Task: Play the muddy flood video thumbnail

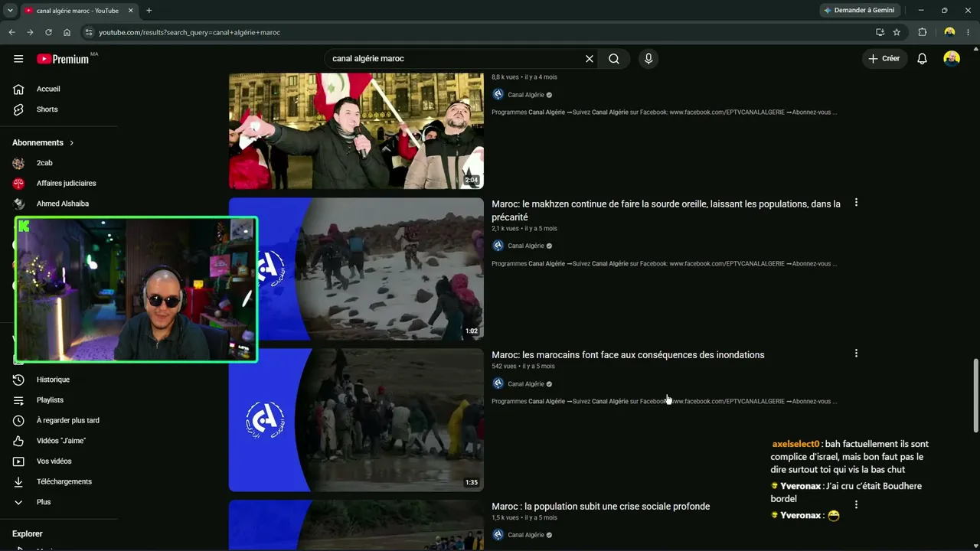Action: (356, 419)
